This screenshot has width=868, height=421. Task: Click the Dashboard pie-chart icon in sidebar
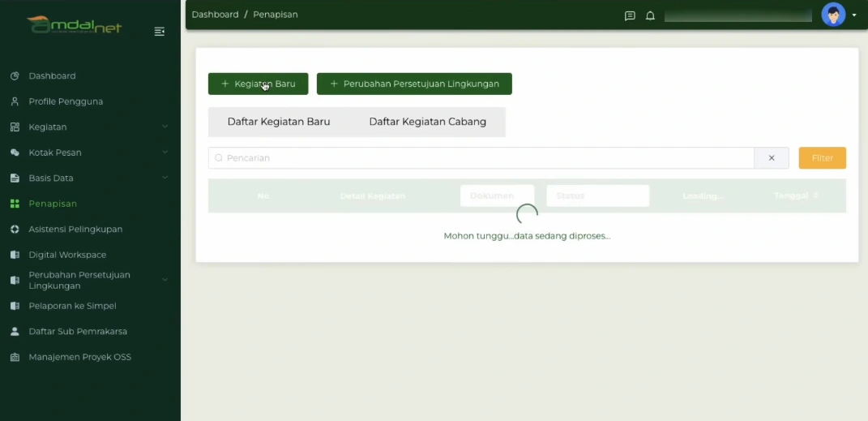(x=15, y=76)
